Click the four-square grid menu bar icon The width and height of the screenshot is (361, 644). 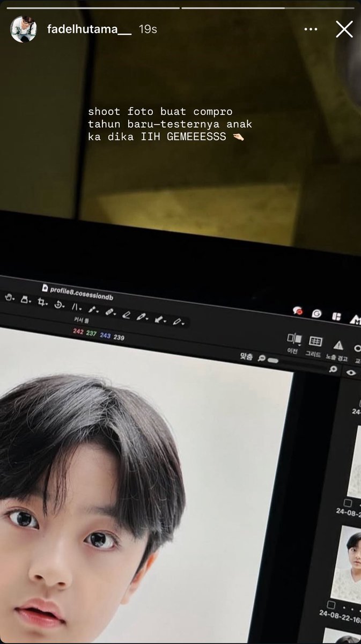point(336,316)
